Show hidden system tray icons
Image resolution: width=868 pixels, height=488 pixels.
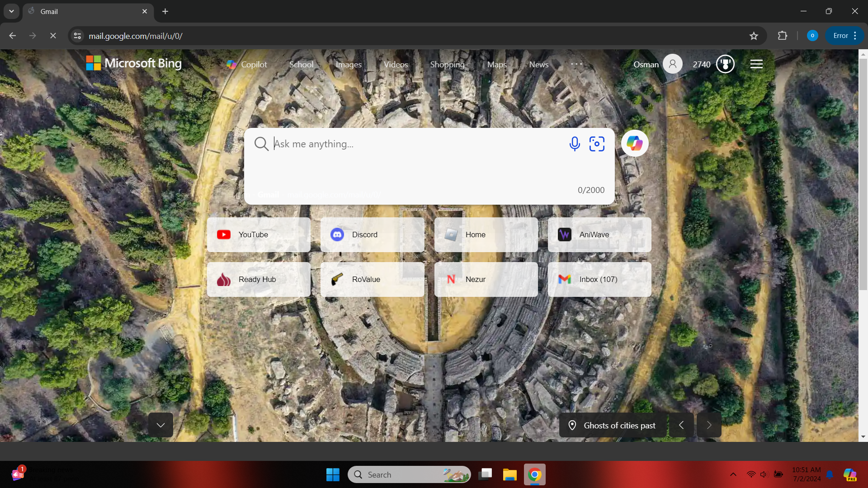(x=733, y=474)
